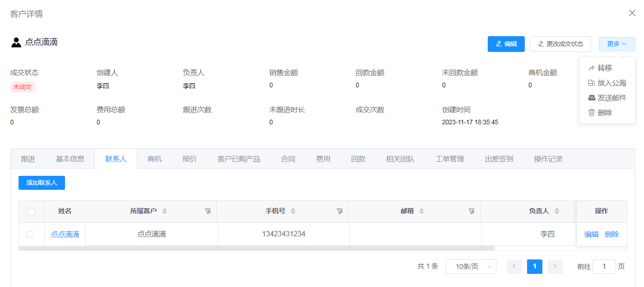Click the 添加联系人 button
The height and width of the screenshot is (287, 644).
pyautogui.click(x=42, y=183)
